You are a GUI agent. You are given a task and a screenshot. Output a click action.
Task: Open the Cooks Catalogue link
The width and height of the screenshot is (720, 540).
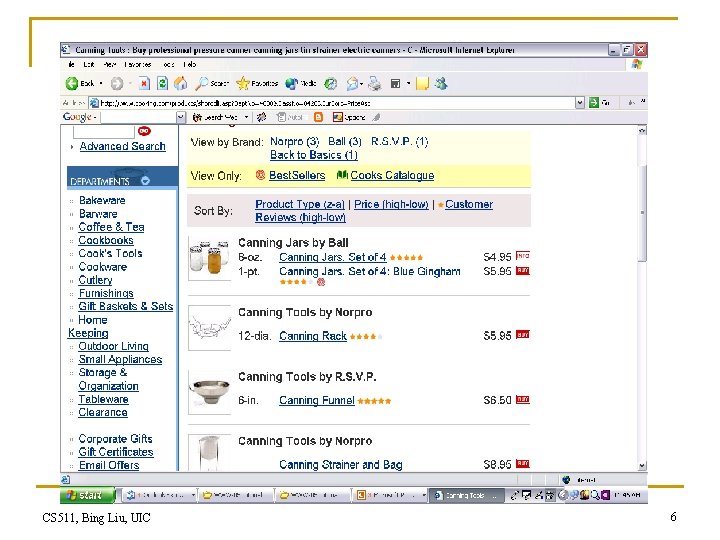coord(392,175)
